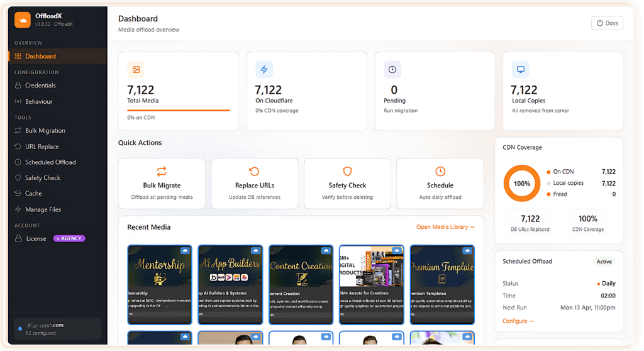Open the AI App Builders media thumbnail
Screen dimensions: 644x351
pos(230,285)
